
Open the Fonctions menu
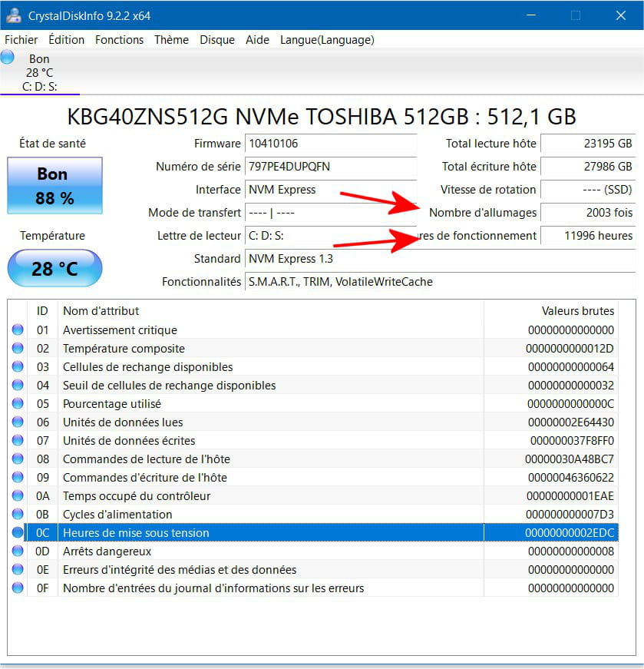[x=119, y=40]
